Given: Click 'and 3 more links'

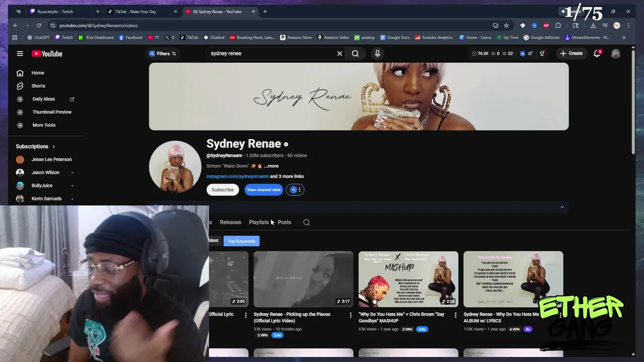Looking at the screenshot, I should tap(287, 176).
